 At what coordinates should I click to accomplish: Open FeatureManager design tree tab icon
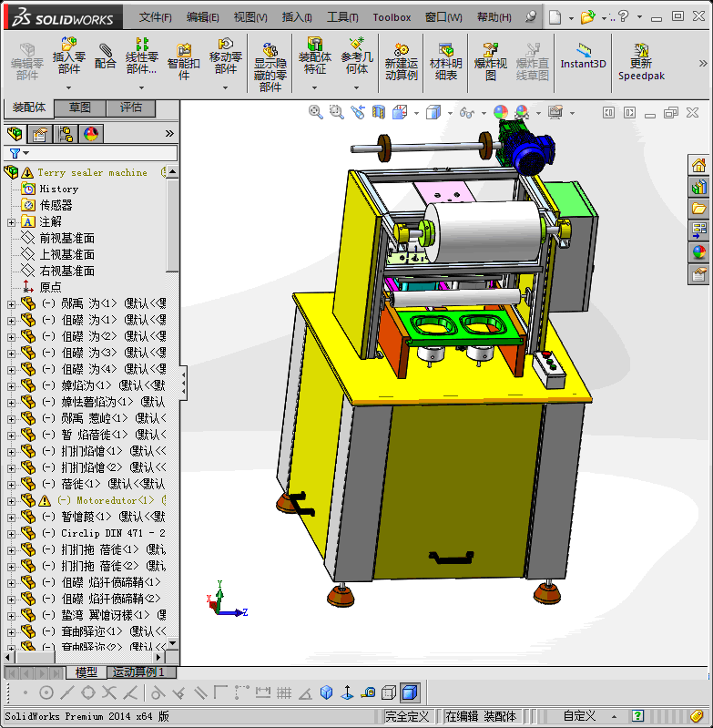15,134
